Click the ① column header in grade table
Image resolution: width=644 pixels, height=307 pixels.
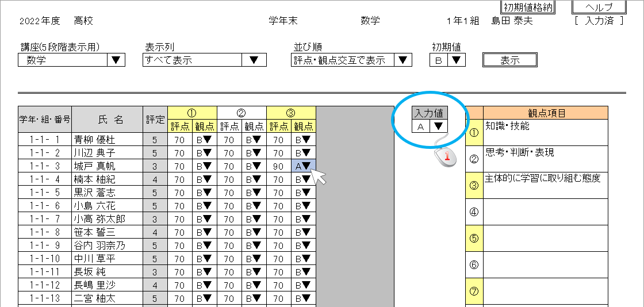(192, 113)
